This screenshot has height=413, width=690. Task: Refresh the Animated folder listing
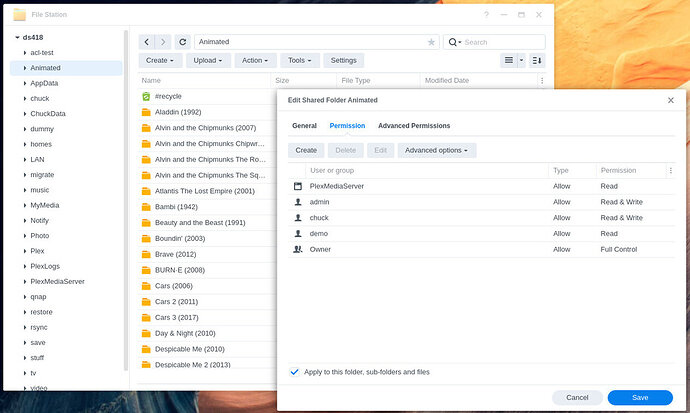pos(183,42)
